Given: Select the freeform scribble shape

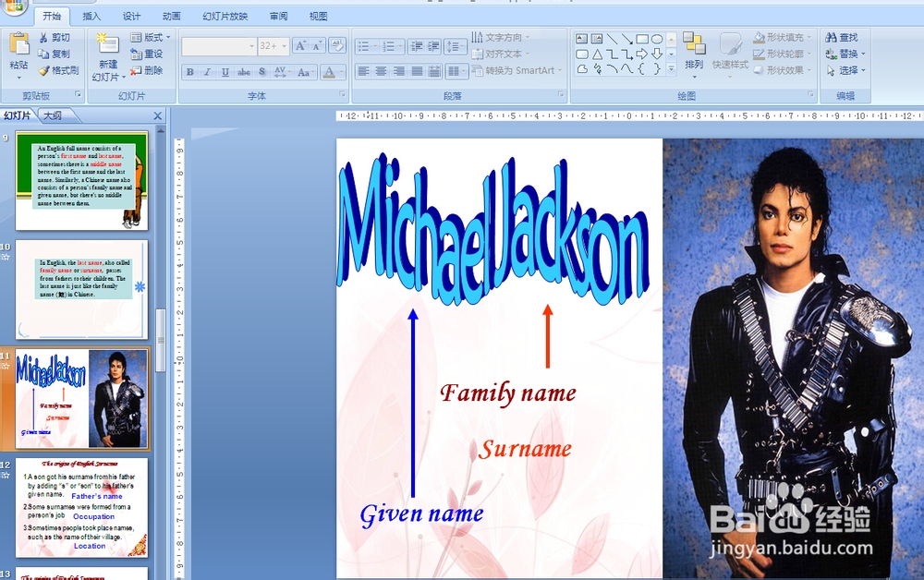Looking at the screenshot, I should click(597, 69).
